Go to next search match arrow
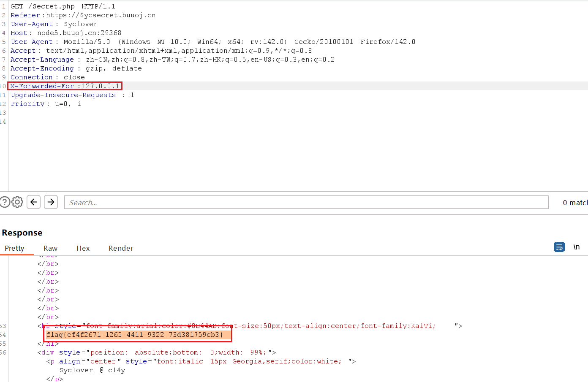The height and width of the screenshot is (382, 588). click(51, 202)
